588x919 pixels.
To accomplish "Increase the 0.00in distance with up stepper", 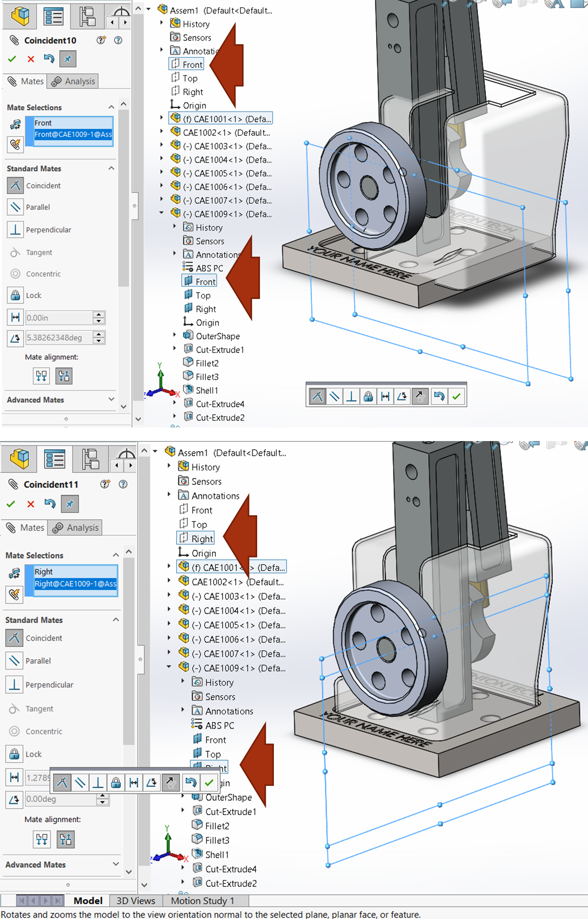I will 99,314.
